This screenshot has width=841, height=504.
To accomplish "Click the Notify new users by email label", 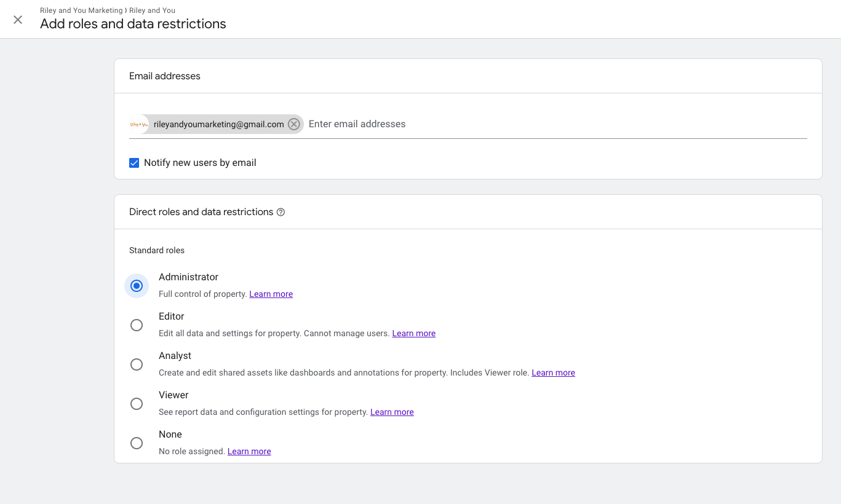I will pos(200,163).
